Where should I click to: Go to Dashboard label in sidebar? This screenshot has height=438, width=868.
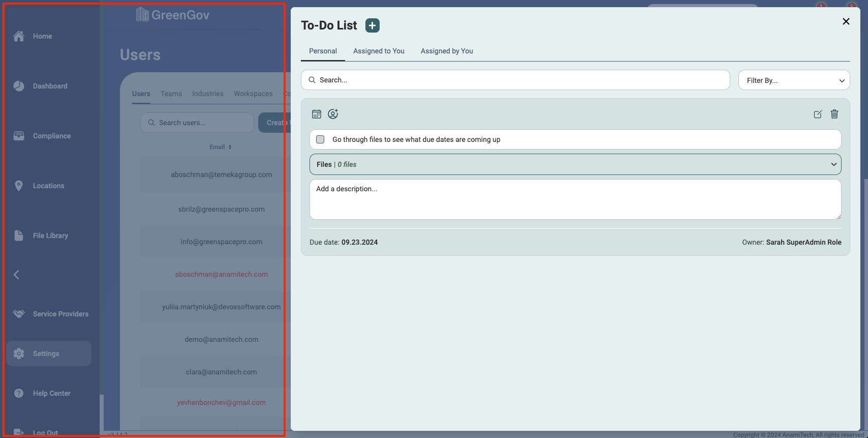50,86
